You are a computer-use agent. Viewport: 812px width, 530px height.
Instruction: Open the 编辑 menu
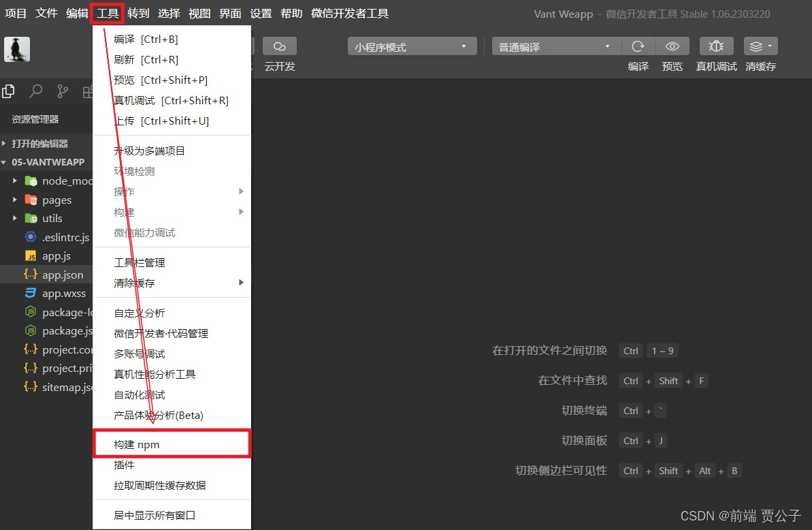tap(77, 13)
